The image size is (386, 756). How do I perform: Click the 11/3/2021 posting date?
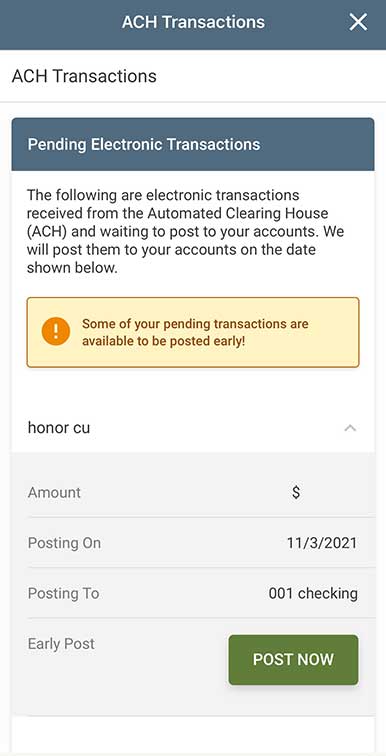tap(322, 543)
